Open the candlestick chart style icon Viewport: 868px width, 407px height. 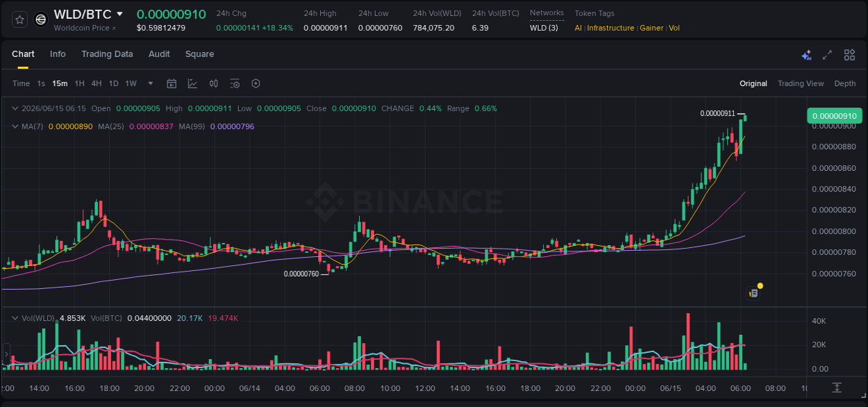214,83
